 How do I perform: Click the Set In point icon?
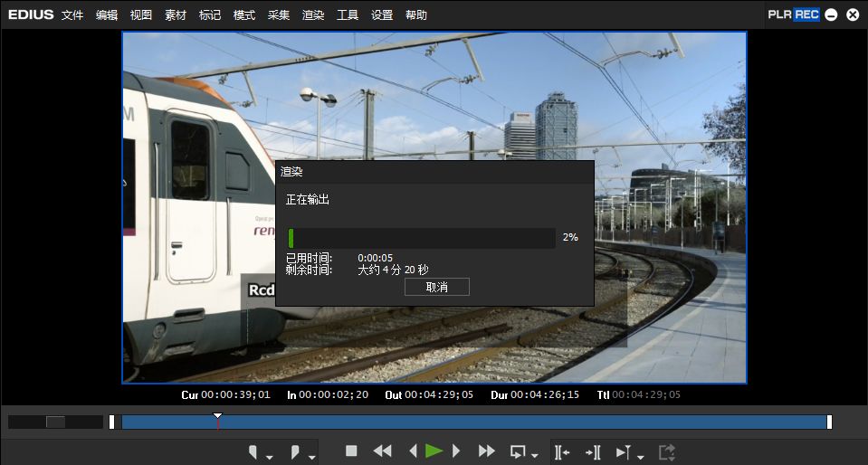(x=253, y=451)
